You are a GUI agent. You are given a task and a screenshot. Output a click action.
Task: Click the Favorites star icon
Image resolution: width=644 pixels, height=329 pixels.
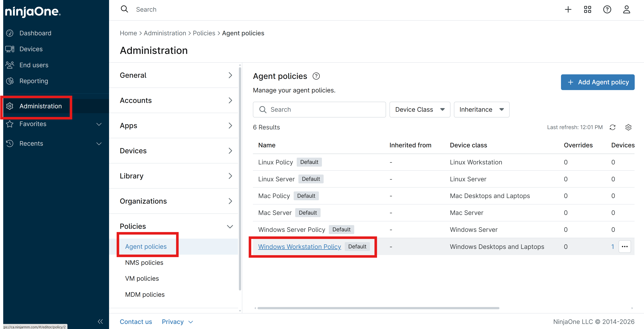(x=10, y=124)
